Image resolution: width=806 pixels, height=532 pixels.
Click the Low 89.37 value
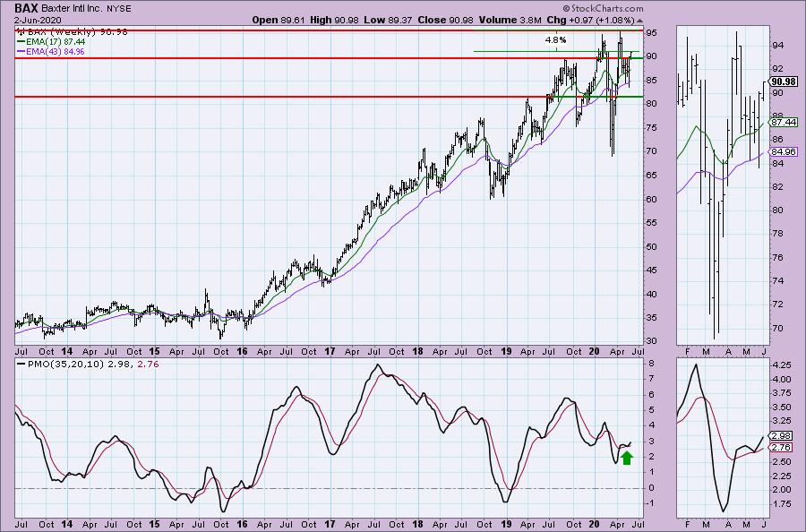pyautogui.click(x=387, y=20)
